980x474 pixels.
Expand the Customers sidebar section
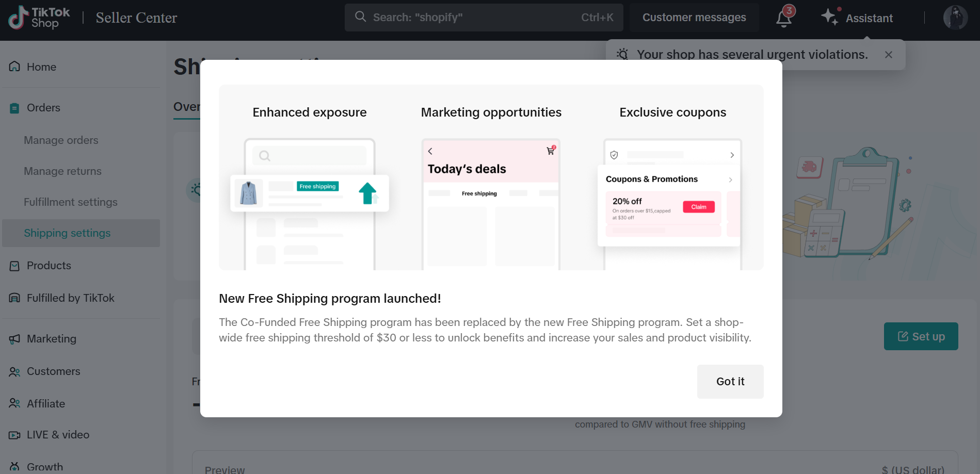(x=53, y=371)
